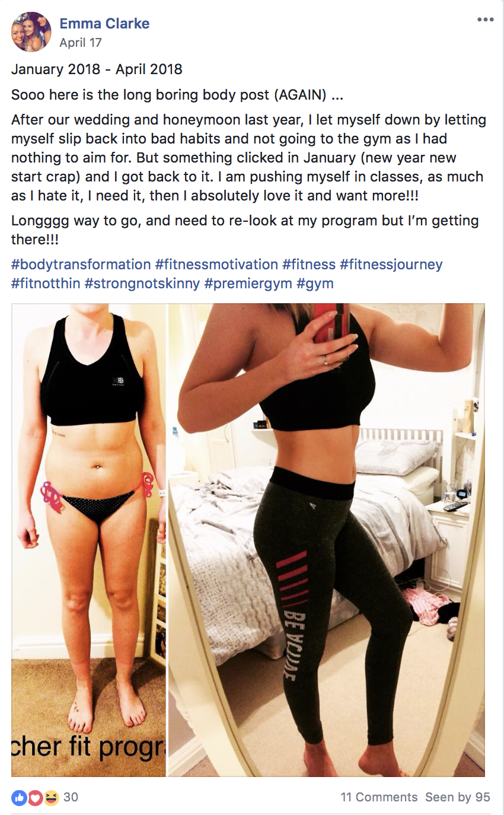Click the profile picture avatar

31,32
